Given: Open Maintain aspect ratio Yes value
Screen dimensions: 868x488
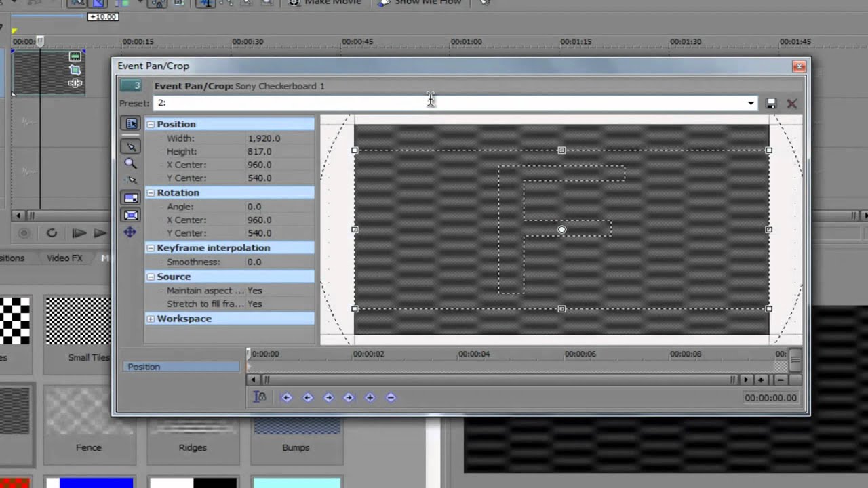Looking at the screenshot, I should pyautogui.click(x=255, y=291).
